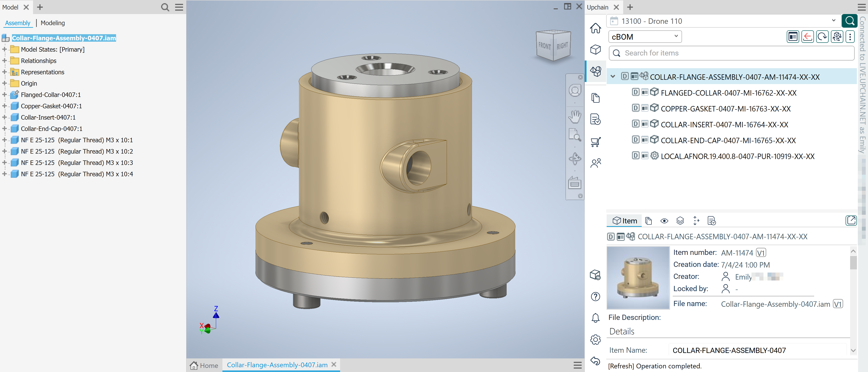Open the documents tab in item details
Screen dimensions: 868x372
648,221
